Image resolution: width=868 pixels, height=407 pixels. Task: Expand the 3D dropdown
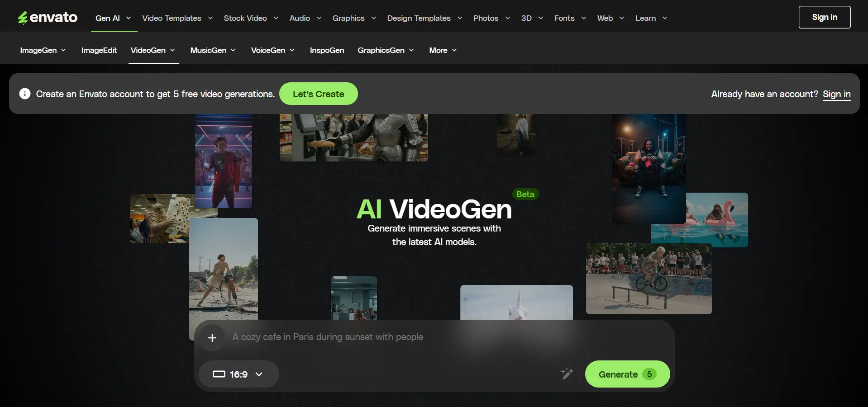[531, 18]
